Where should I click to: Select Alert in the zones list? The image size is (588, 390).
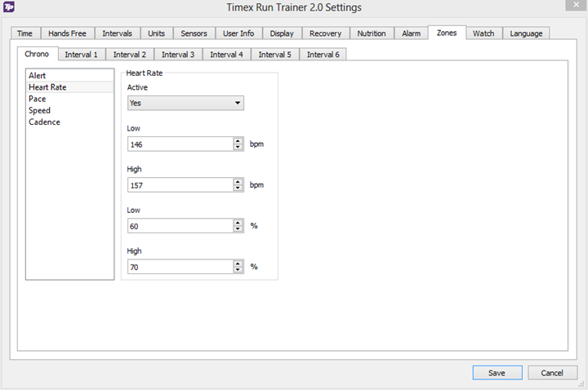tap(69, 76)
